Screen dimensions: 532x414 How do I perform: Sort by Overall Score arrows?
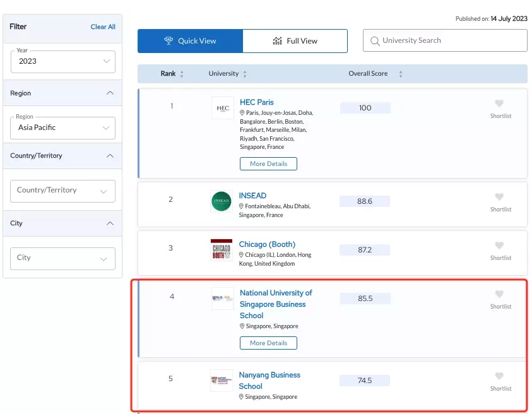[401, 74]
